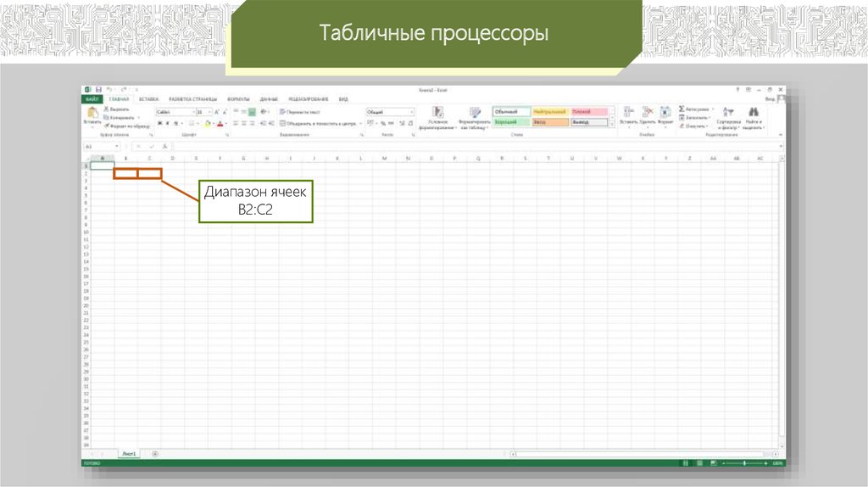The width and height of the screenshot is (868, 487).
Task: Switch to Page Break Preview in status bar
Action: coord(713,463)
